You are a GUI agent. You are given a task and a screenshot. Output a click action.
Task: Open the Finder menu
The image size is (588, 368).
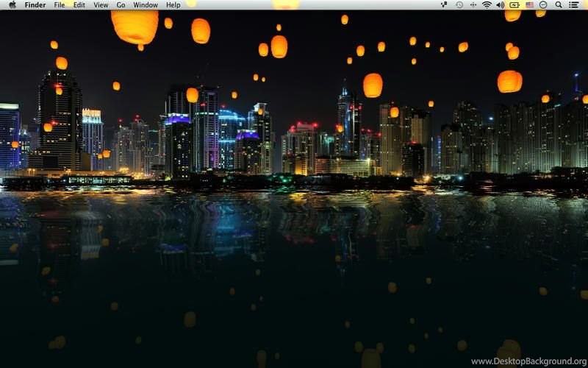point(35,4)
